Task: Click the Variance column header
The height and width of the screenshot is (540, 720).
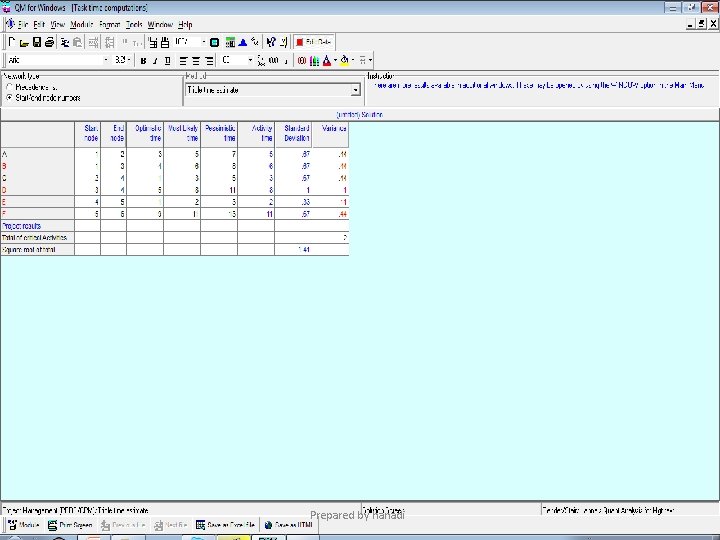Action: pos(330,134)
